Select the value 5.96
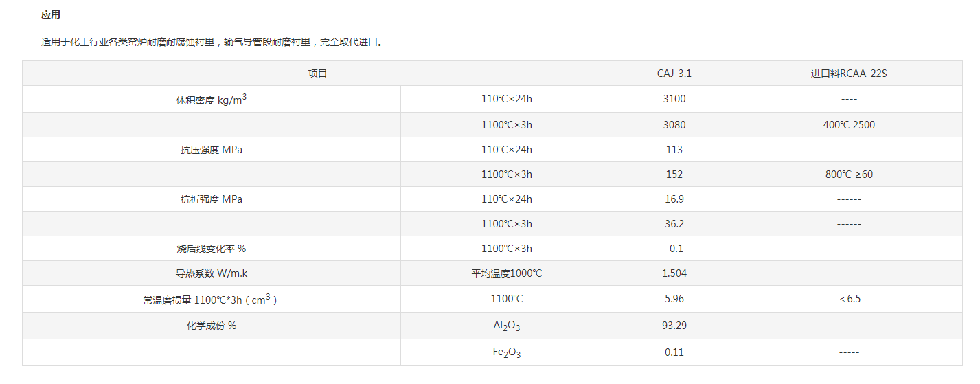Screen dimensions: 980x384 click(x=674, y=299)
